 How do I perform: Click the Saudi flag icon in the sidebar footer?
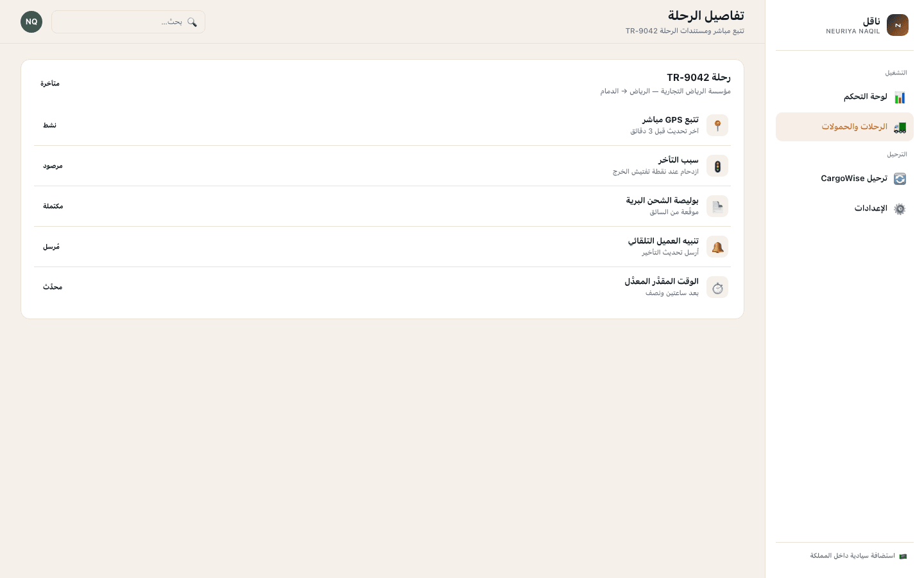903,556
